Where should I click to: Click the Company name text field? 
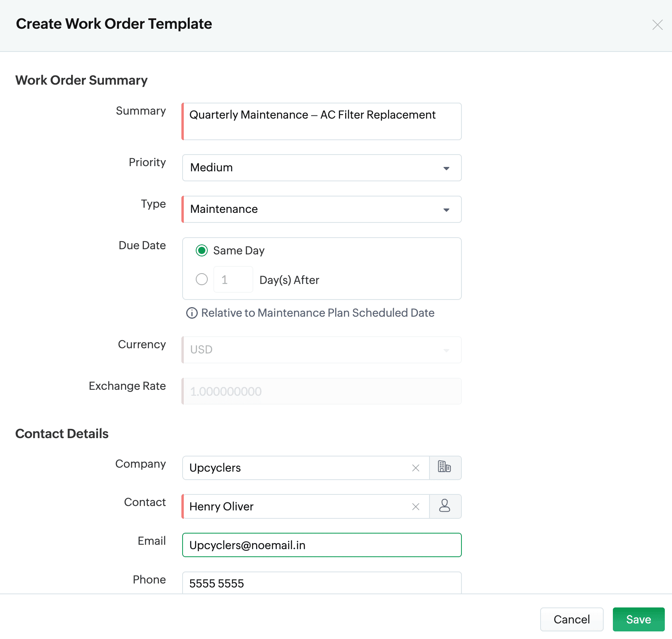coord(296,468)
